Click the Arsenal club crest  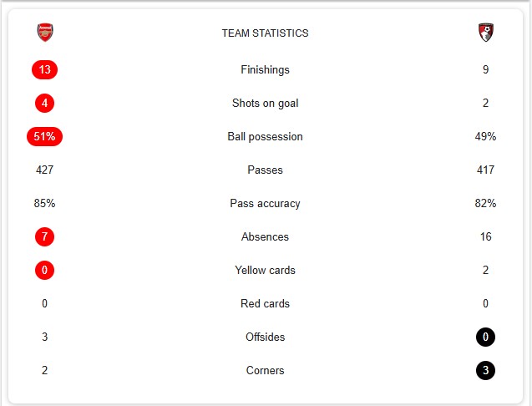(x=45, y=33)
